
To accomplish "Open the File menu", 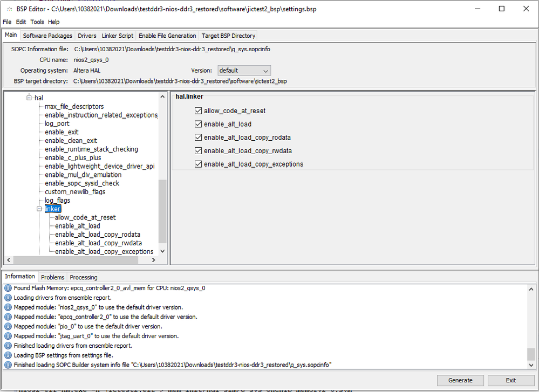I will [7, 22].
